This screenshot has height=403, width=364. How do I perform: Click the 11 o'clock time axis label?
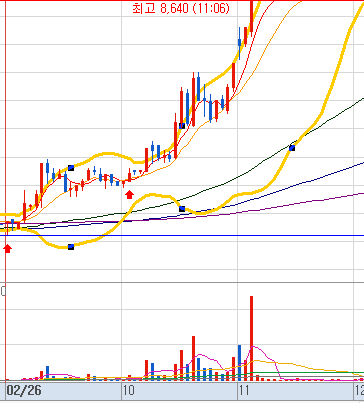pyautogui.click(x=244, y=390)
